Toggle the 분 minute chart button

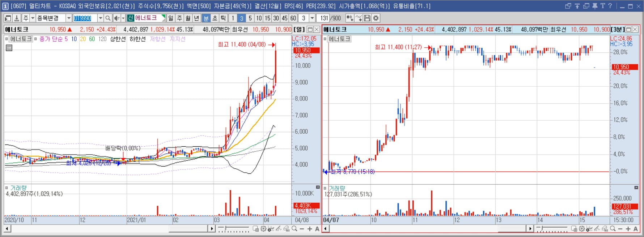[x=206, y=18]
